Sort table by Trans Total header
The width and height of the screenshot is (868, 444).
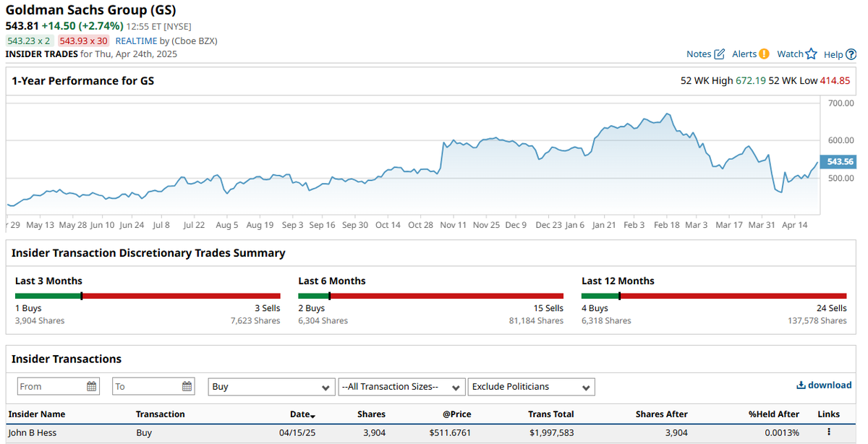551,414
